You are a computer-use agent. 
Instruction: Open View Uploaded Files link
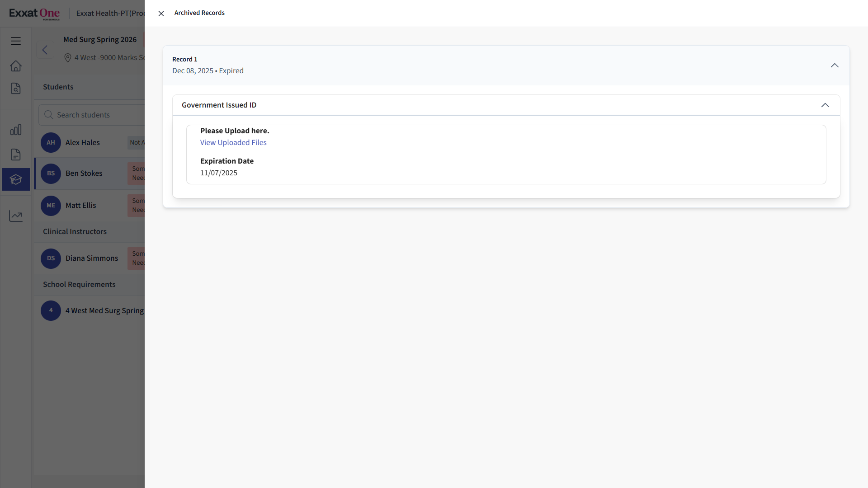[x=233, y=143]
